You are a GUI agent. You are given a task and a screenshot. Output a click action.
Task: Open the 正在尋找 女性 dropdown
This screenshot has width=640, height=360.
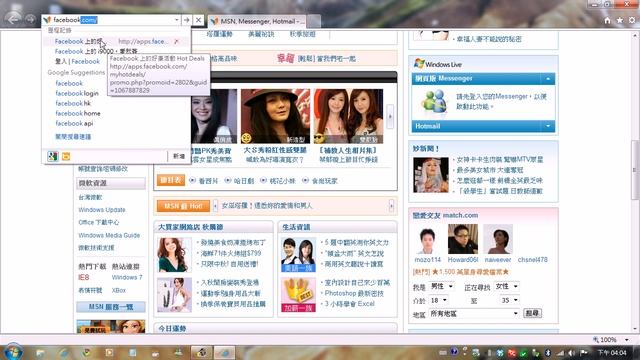pyautogui.click(x=507, y=287)
